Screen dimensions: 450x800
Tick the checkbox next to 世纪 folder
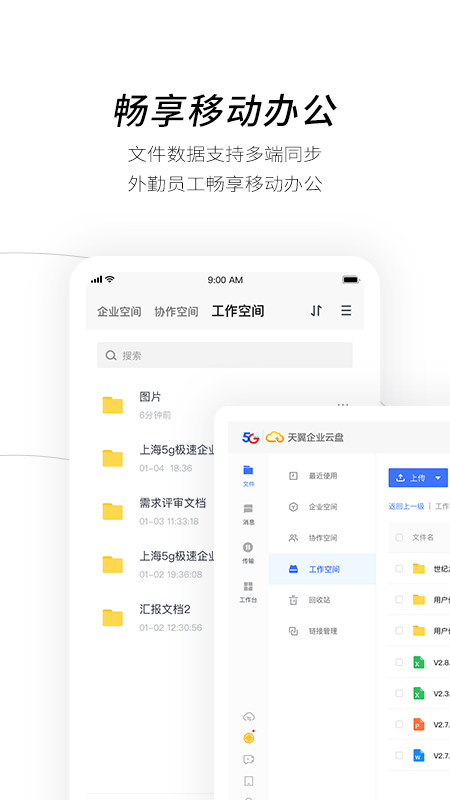click(399, 568)
